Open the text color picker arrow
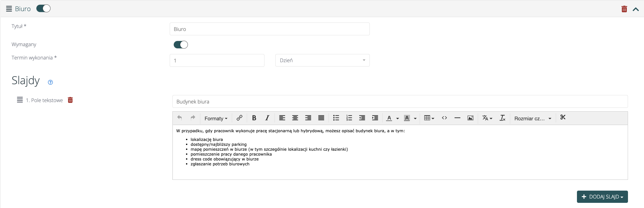 pos(397,118)
